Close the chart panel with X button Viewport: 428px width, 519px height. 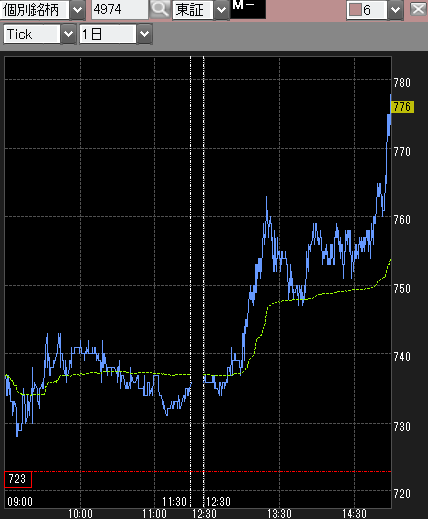click(418, 9)
